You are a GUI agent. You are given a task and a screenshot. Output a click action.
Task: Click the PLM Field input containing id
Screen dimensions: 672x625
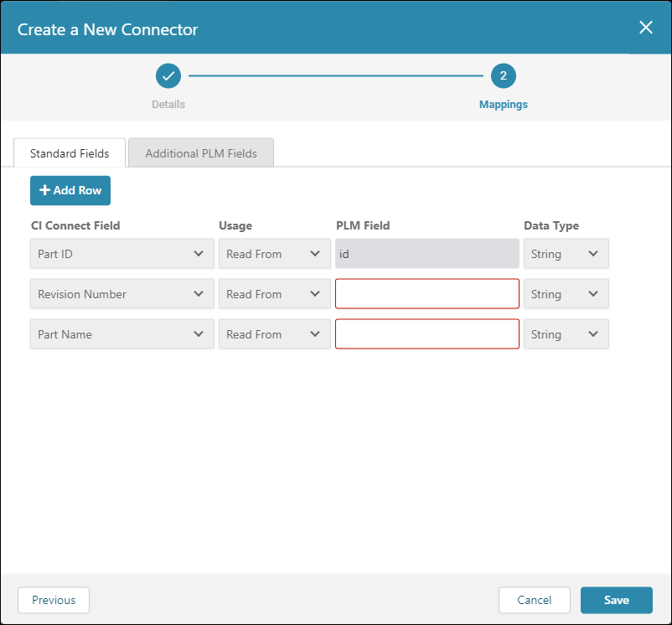click(427, 254)
